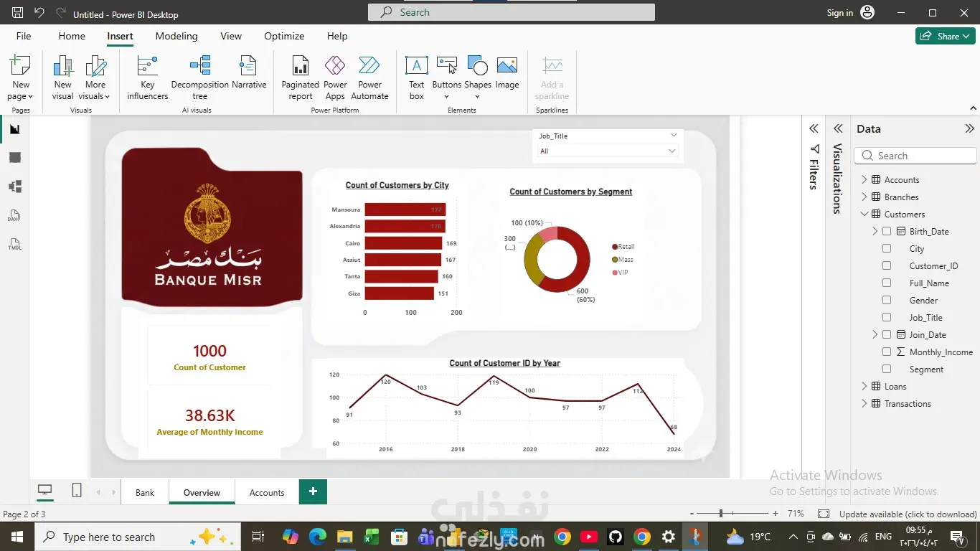Image resolution: width=980 pixels, height=551 pixels.
Task: Add a new report page
Action: [x=313, y=491]
